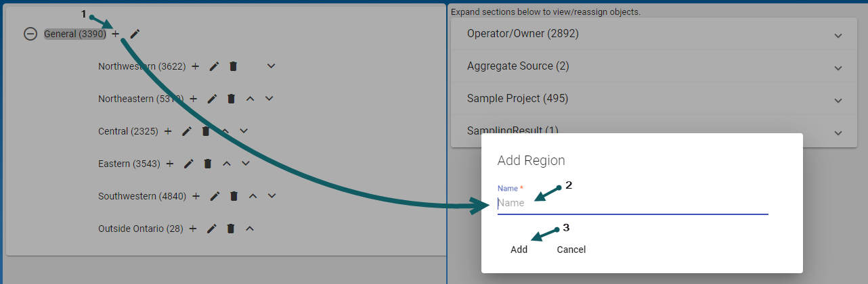Move the Northeastern region up
The height and width of the screenshot is (284, 868).
click(x=250, y=99)
